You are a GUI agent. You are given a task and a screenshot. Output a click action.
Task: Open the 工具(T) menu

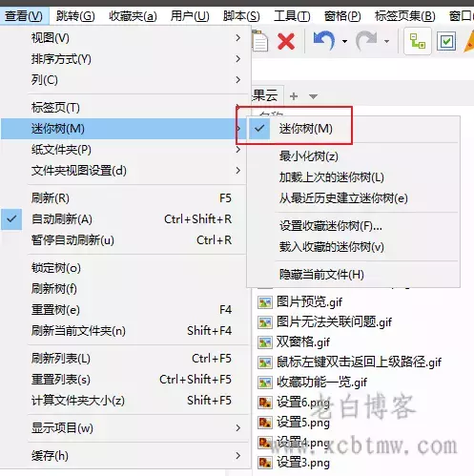pos(292,16)
